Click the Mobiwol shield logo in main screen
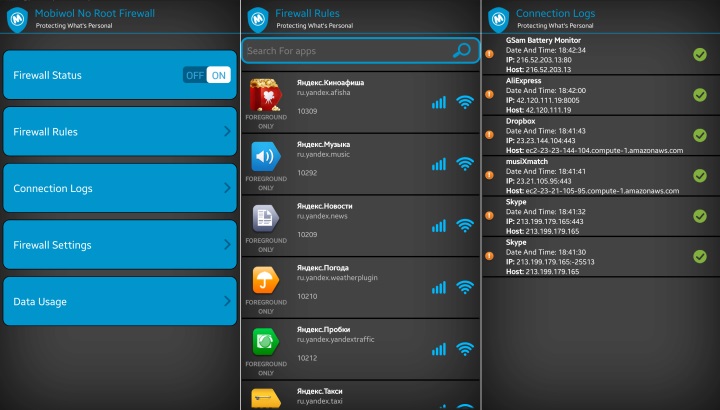 point(17,20)
